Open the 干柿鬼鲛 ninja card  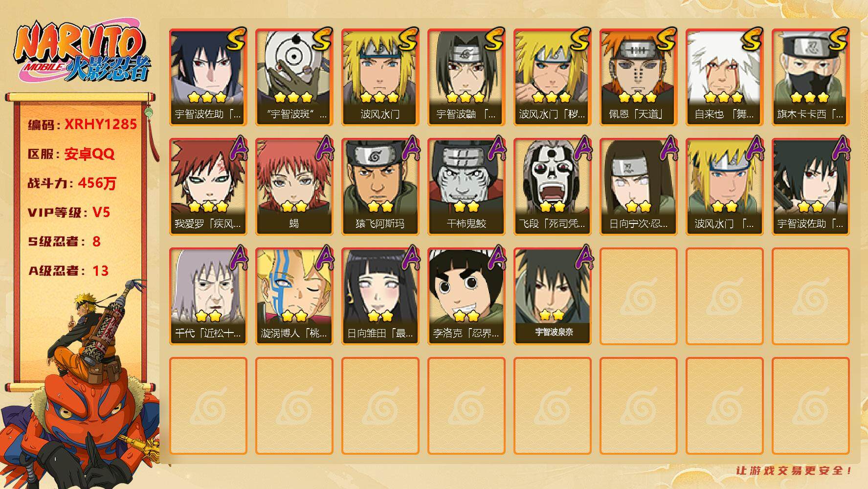466,187
